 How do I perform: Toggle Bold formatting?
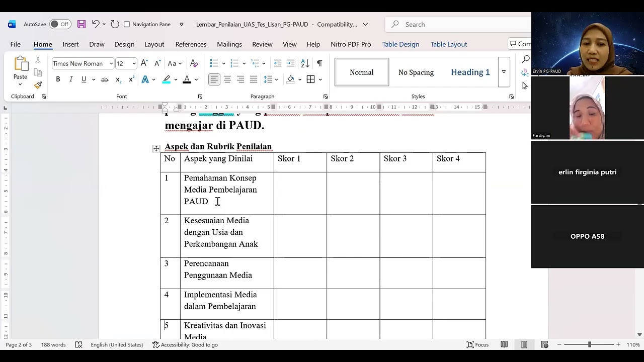[x=58, y=79]
